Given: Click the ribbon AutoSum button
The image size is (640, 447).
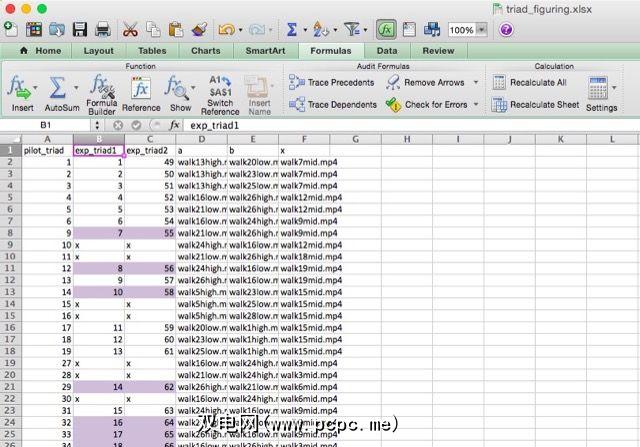Looking at the screenshot, I should [61, 93].
